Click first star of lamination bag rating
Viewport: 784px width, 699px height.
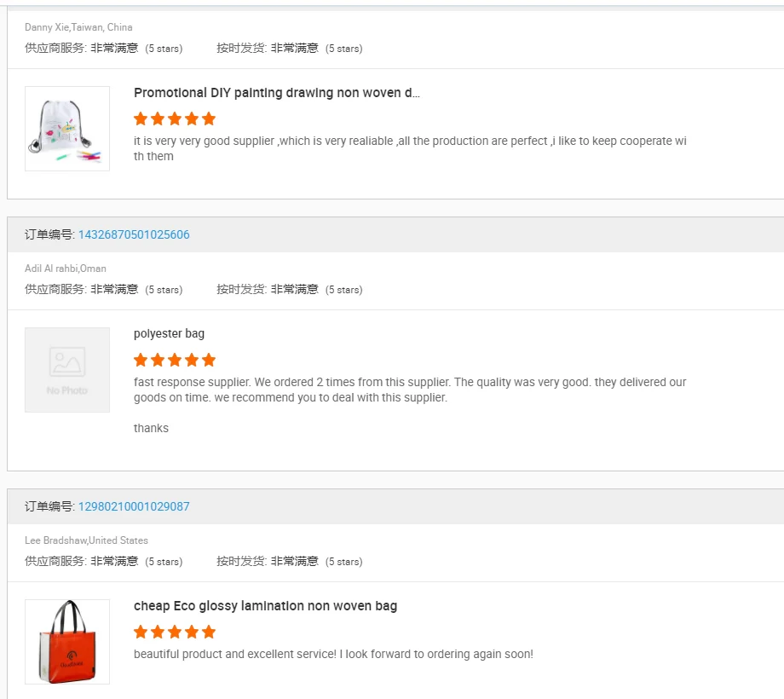click(141, 632)
